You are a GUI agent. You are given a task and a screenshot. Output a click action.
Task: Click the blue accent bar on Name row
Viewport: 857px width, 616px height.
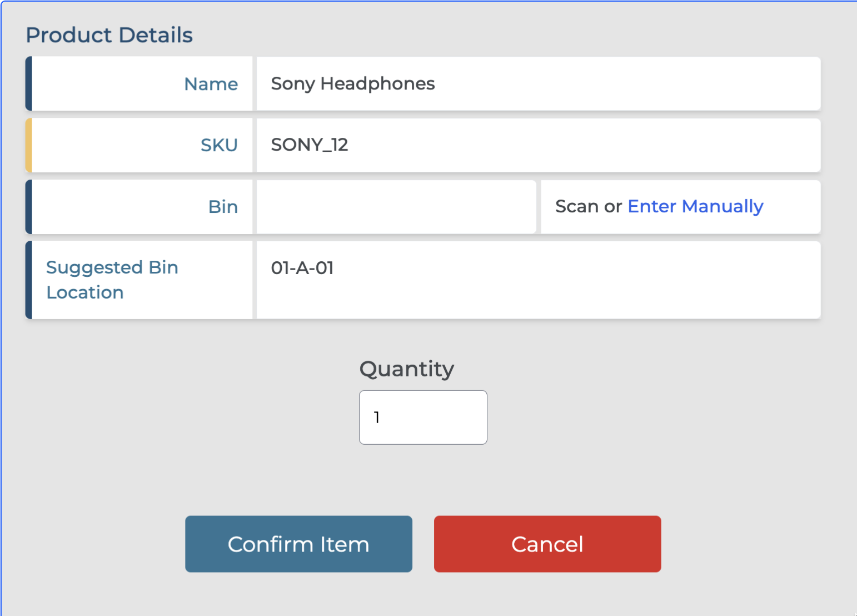click(29, 83)
